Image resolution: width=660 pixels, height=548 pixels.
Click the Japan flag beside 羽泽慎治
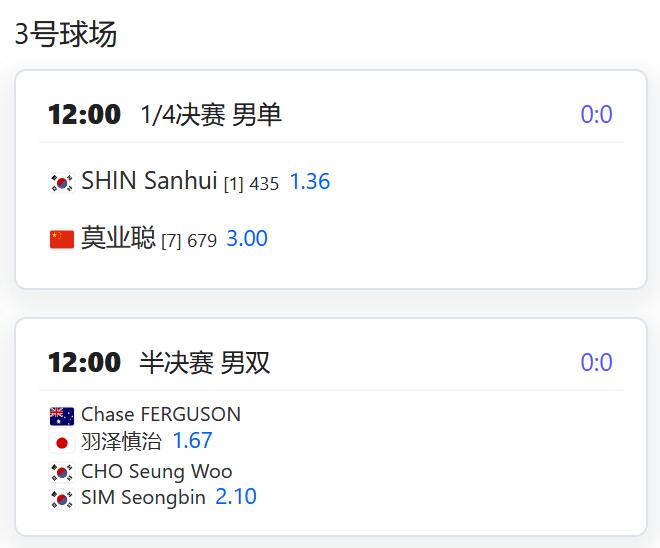coord(62,443)
